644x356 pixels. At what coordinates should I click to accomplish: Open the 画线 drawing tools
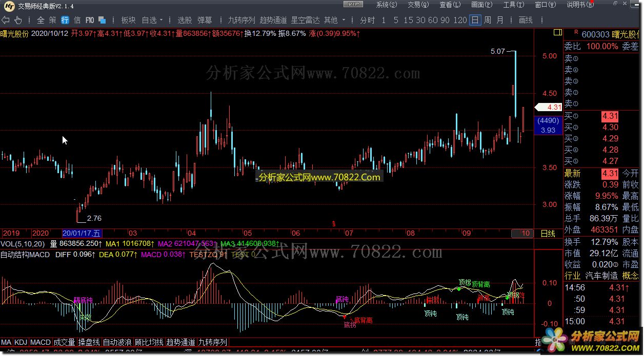(526, 20)
